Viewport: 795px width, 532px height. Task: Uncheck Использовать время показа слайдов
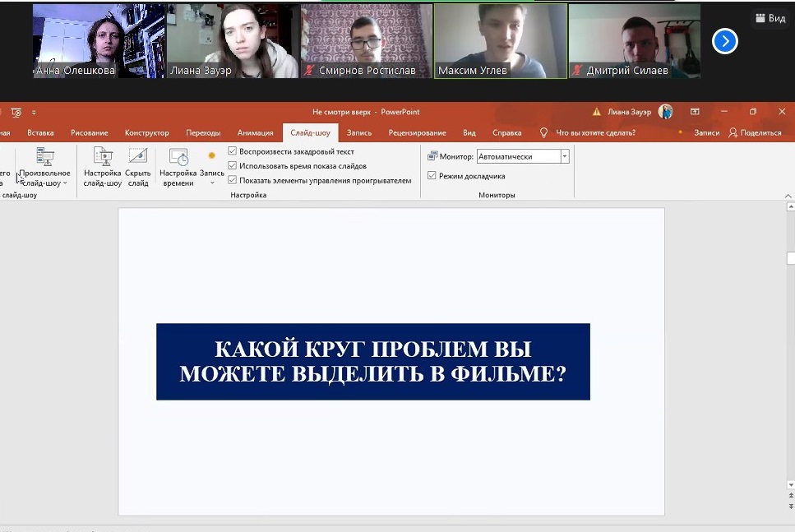(233, 166)
